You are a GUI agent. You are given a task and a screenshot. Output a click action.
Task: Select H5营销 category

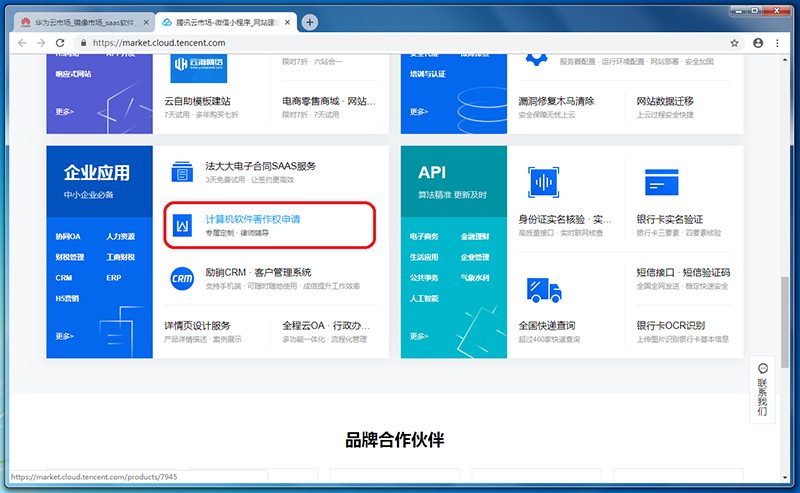click(x=67, y=298)
